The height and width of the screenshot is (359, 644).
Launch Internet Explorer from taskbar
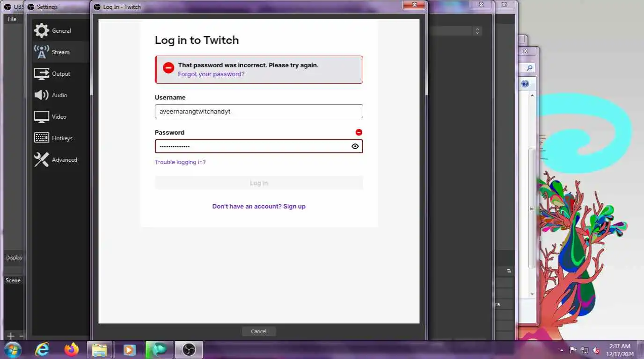(x=42, y=350)
